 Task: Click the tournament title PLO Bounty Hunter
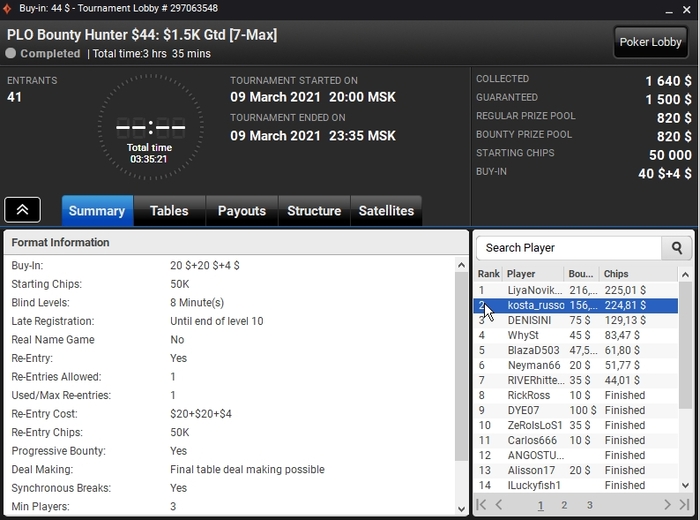pyautogui.click(x=142, y=35)
